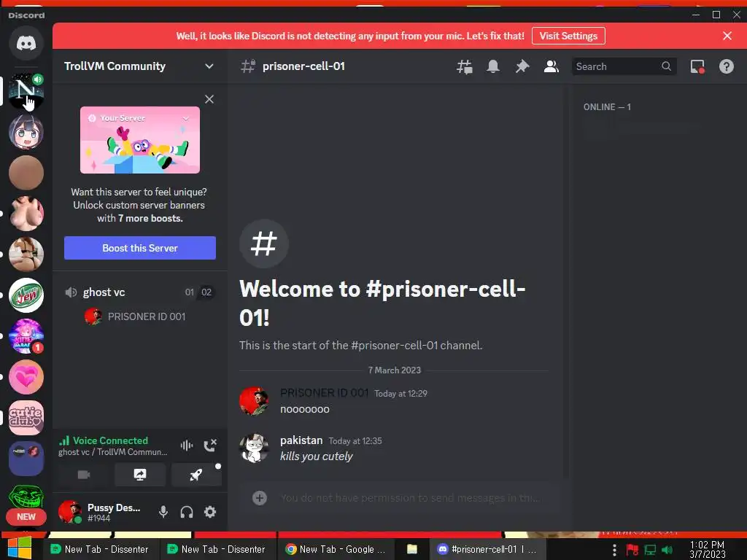This screenshot has height=560, width=747.
Task: Dismiss the server boost promo card
Action: click(209, 99)
